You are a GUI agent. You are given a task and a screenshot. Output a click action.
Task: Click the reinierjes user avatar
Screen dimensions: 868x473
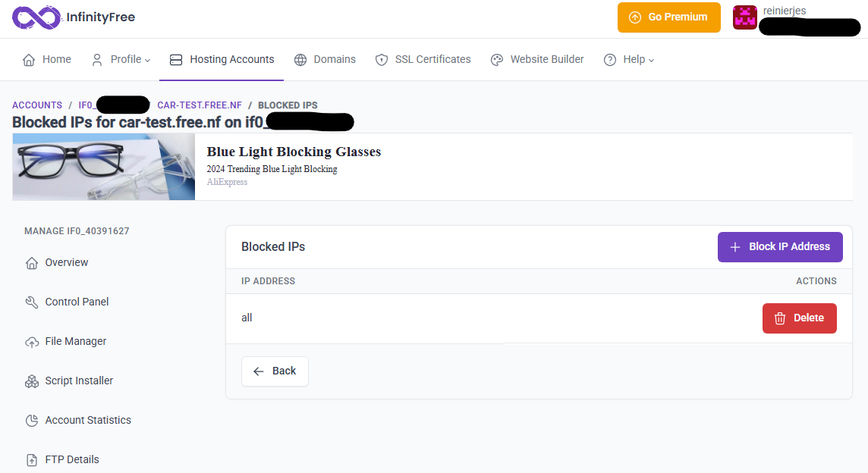click(x=744, y=17)
